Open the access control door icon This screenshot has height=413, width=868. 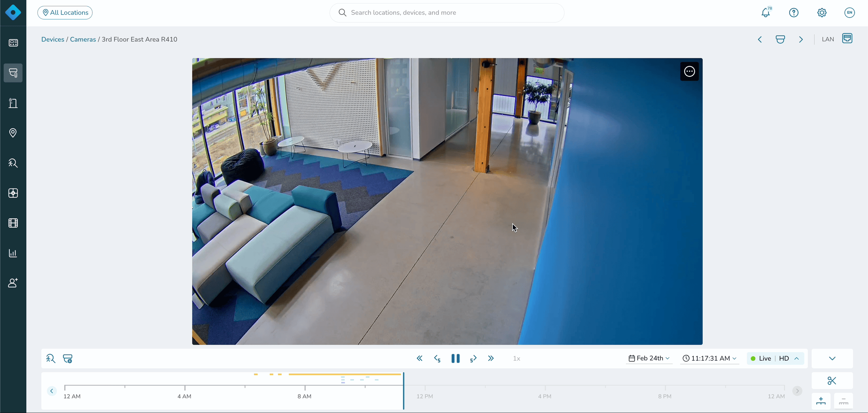tap(13, 103)
